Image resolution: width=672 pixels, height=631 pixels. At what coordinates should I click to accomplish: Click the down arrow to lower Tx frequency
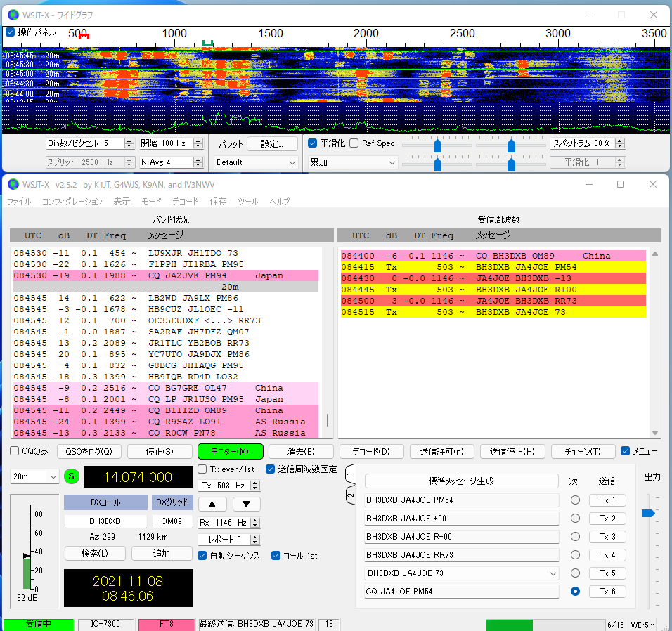pyautogui.click(x=246, y=504)
